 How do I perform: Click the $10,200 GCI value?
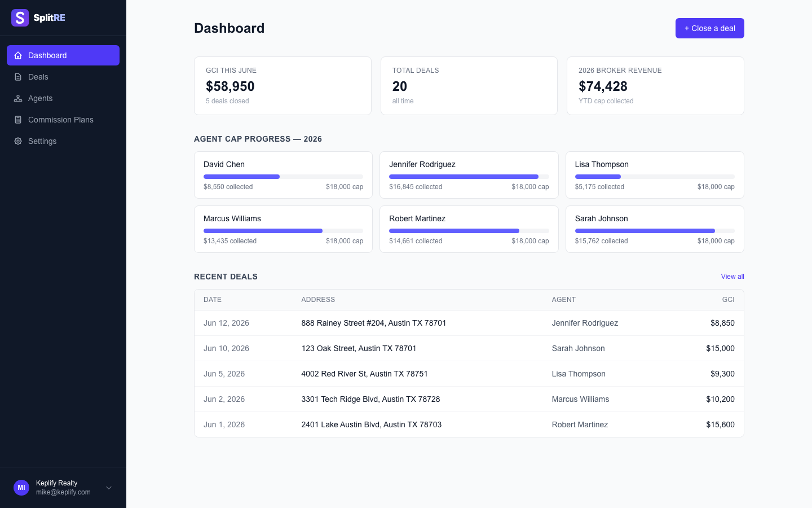tap(720, 399)
